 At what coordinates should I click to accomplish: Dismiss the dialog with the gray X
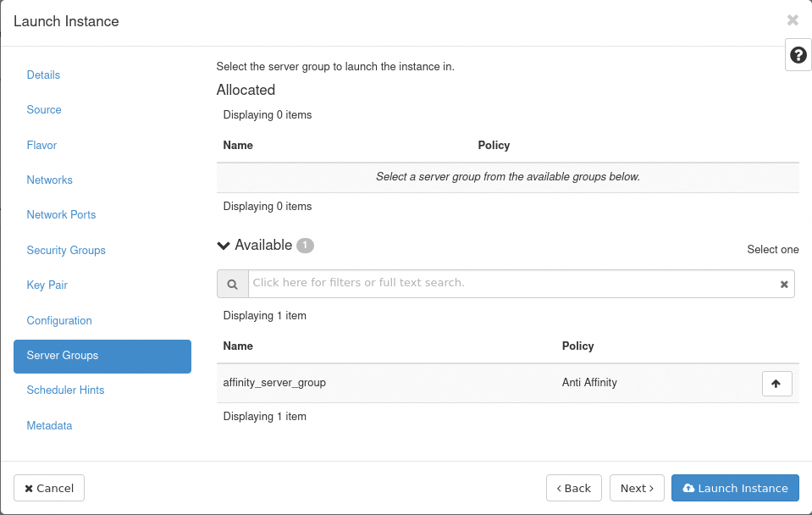793,19
